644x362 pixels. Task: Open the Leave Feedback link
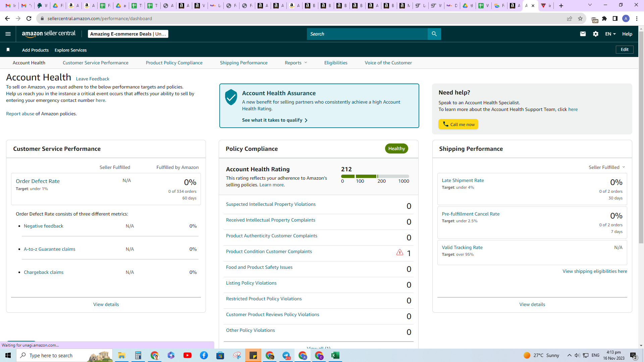pos(93,79)
